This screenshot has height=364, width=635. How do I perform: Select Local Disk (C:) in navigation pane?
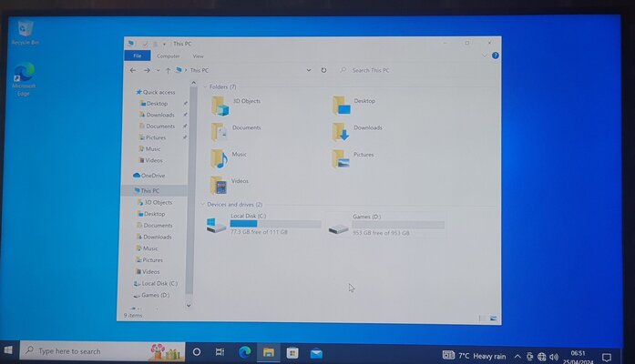tap(156, 284)
